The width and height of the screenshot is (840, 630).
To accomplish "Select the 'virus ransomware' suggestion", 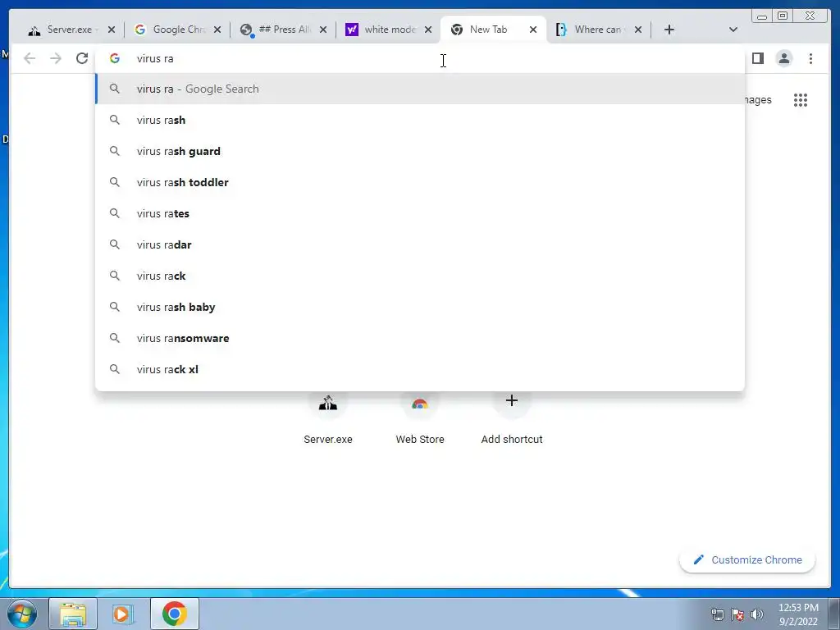I will (419, 338).
